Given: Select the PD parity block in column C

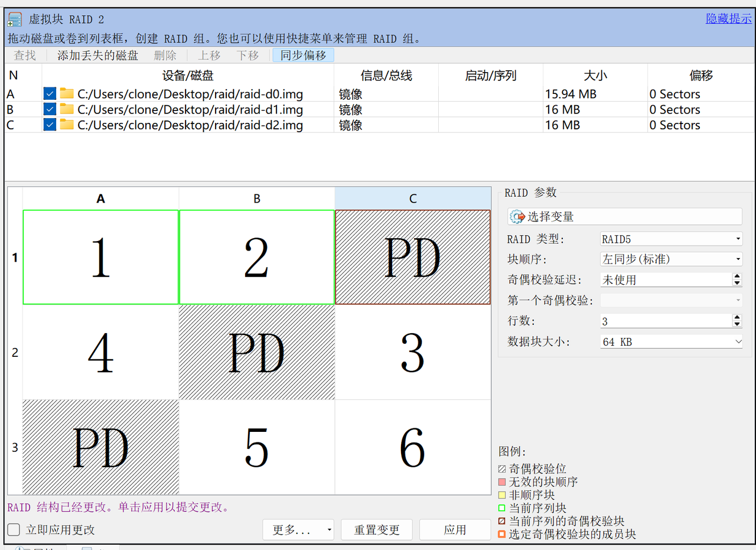Looking at the screenshot, I should coord(412,258).
